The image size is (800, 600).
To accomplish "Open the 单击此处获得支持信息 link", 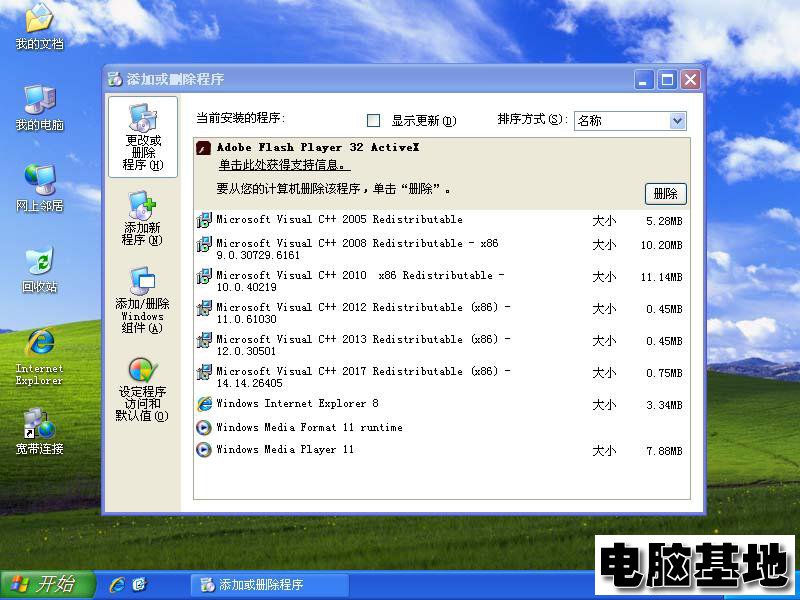I will tap(284, 165).
